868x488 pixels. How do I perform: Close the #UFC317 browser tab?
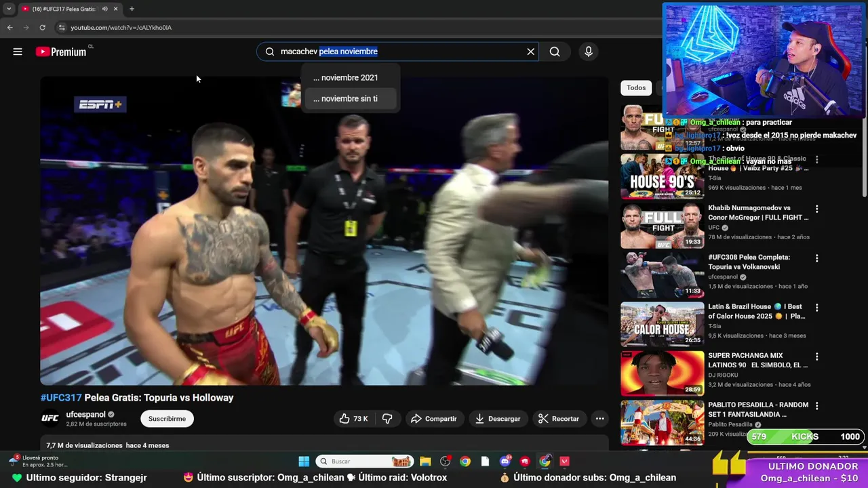tap(115, 9)
